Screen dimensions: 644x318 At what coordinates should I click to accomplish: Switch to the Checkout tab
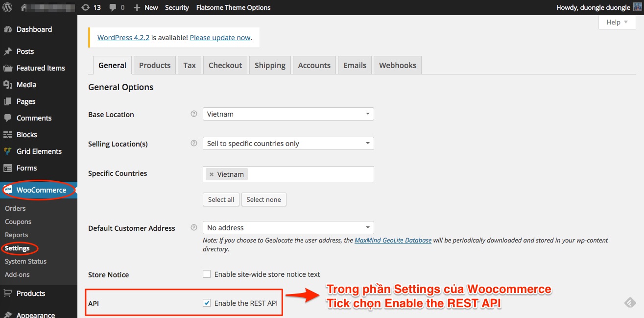[x=225, y=65]
